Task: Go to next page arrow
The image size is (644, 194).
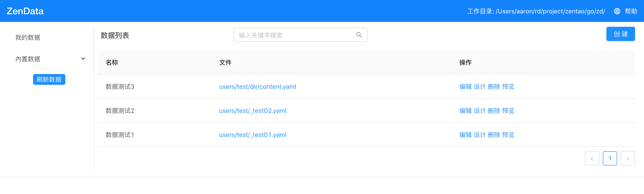Action: point(627,158)
